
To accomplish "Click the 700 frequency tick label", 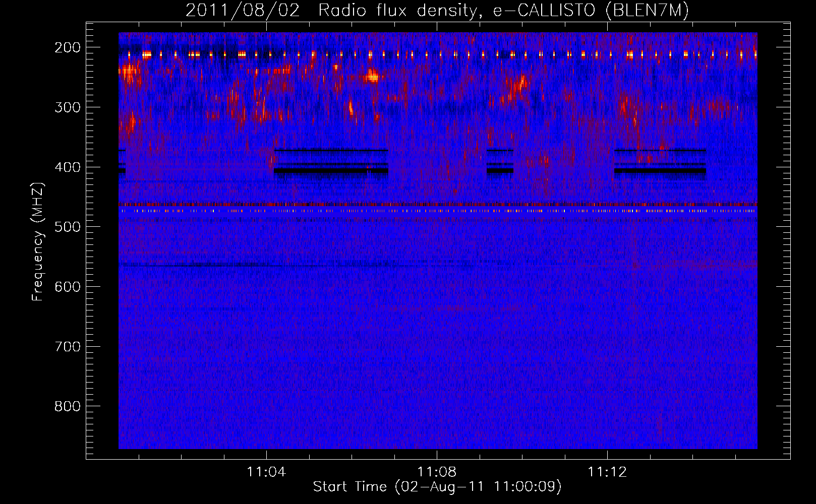I will (67, 347).
